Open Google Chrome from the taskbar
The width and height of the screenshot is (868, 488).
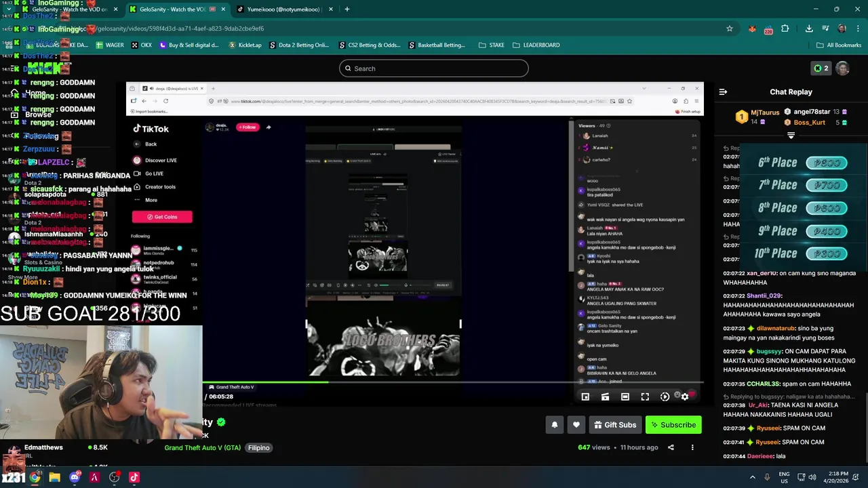pos(35,477)
